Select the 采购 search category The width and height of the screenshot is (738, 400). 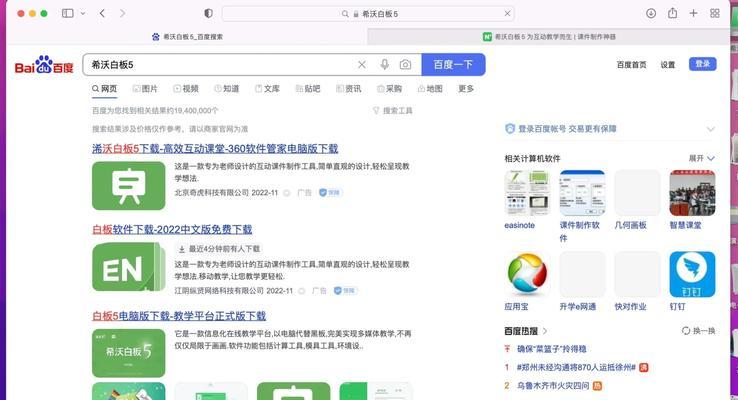tap(389, 88)
